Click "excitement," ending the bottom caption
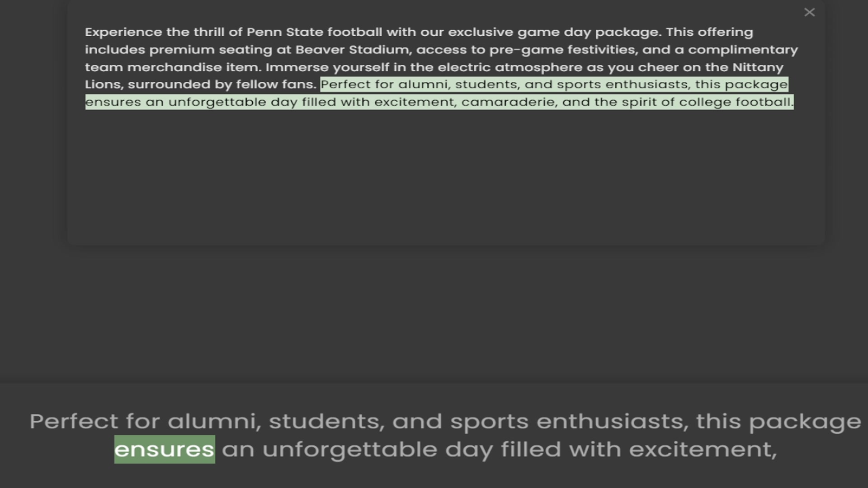The width and height of the screenshot is (868, 488). pos(703,450)
